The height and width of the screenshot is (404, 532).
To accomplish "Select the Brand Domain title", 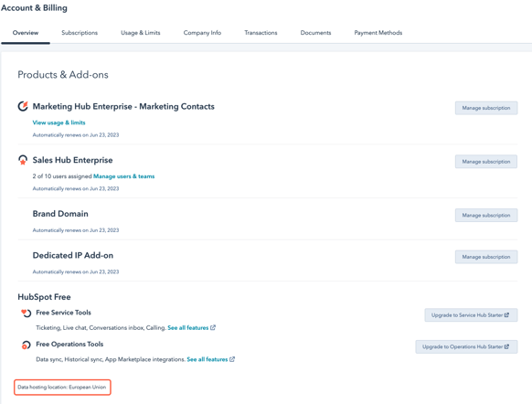I will [x=60, y=214].
